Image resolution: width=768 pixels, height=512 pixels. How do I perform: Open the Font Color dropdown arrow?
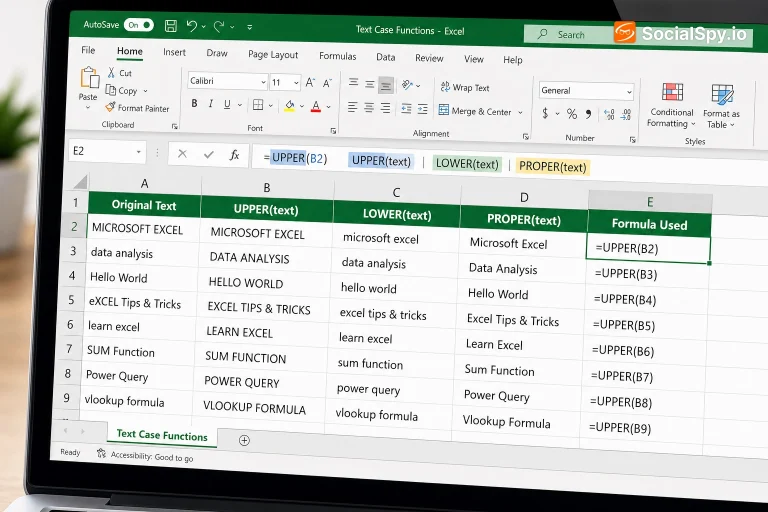click(329, 107)
